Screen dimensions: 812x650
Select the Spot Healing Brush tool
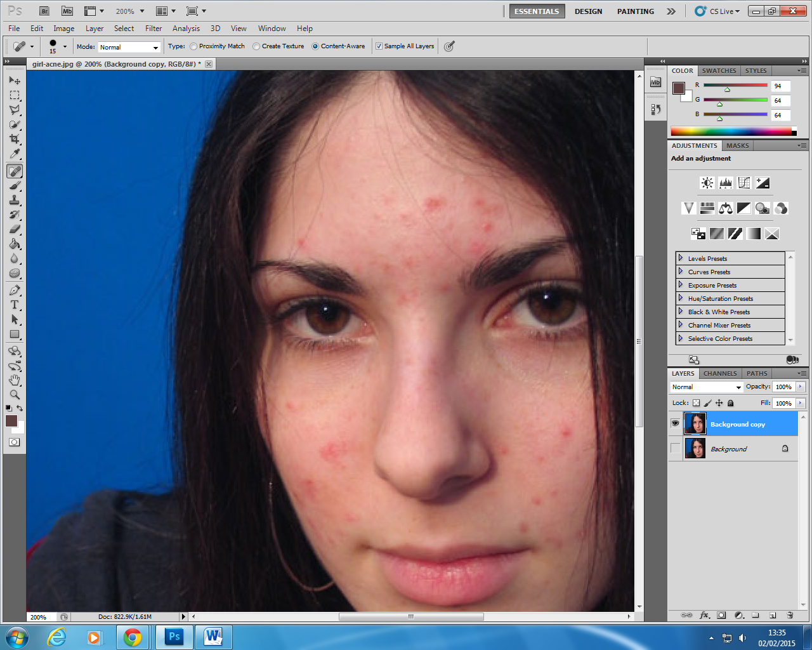(15, 171)
